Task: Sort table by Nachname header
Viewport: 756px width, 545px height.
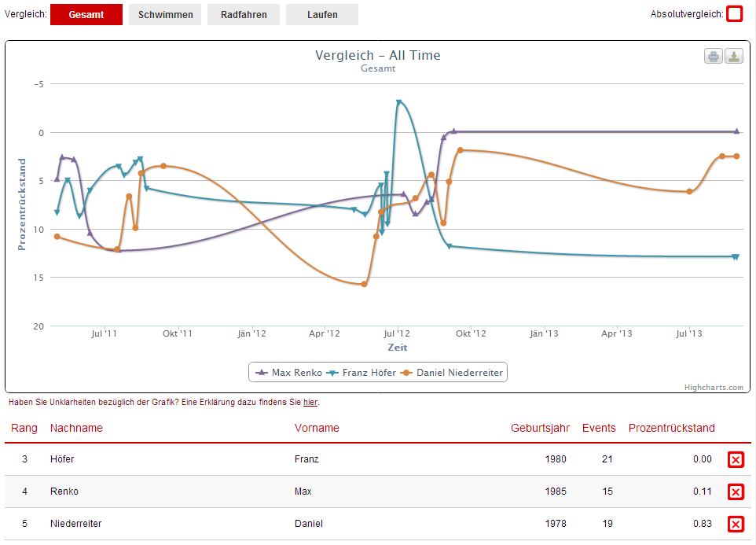Action: [76, 429]
